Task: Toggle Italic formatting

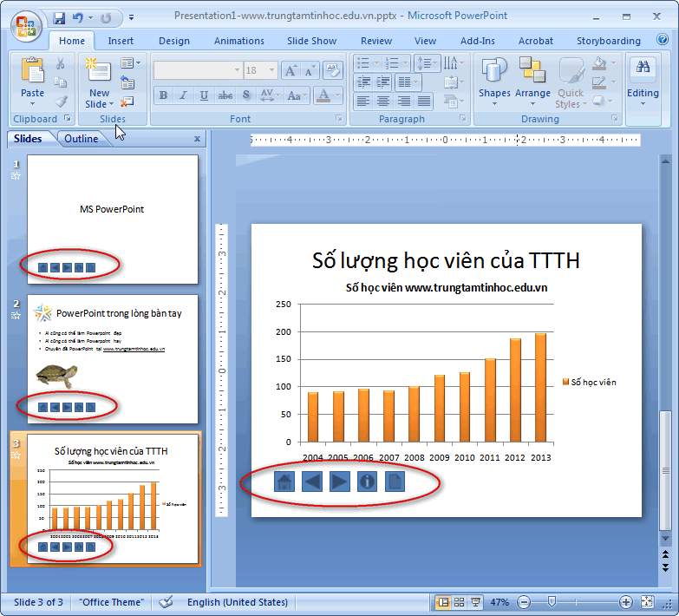Action: pyautogui.click(x=183, y=95)
